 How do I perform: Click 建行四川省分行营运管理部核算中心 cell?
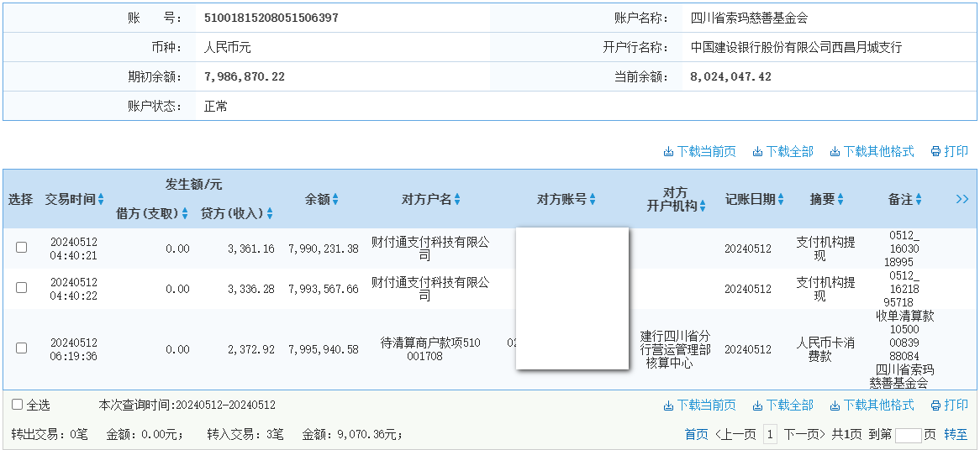click(675, 349)
